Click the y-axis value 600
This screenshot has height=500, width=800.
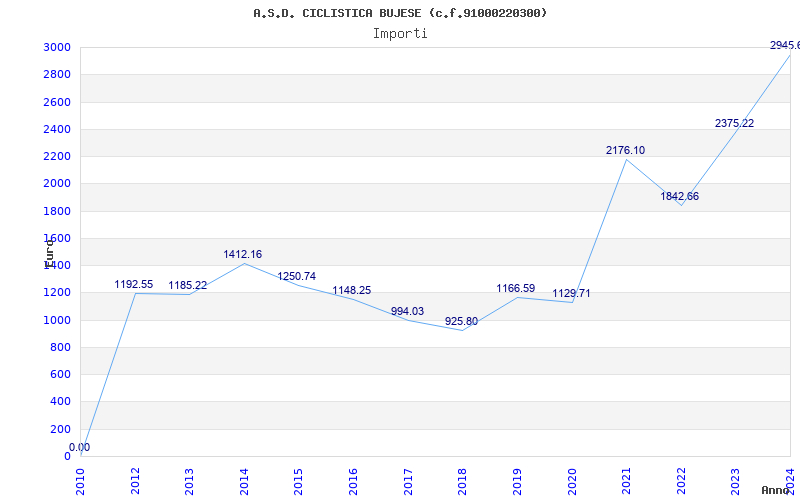point(61,374)
